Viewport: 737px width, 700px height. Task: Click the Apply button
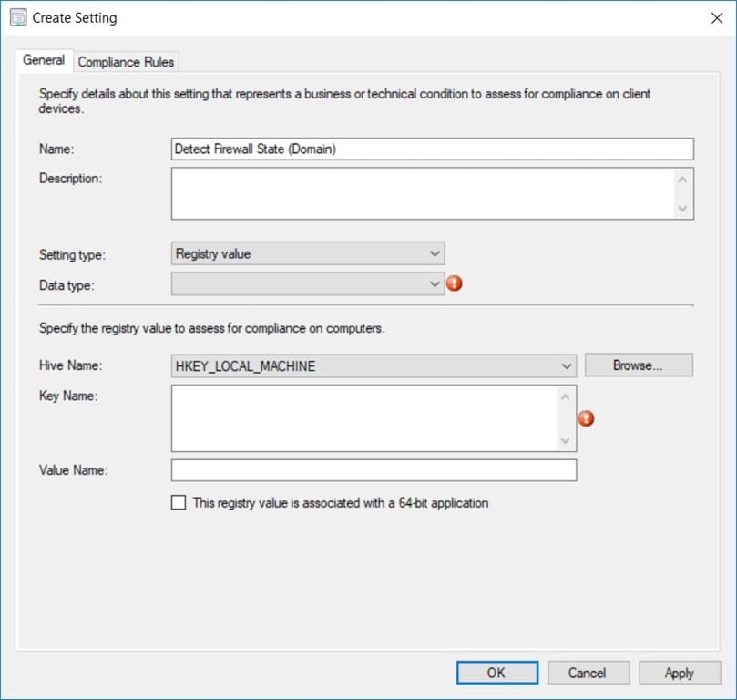(x=680, y=673)
